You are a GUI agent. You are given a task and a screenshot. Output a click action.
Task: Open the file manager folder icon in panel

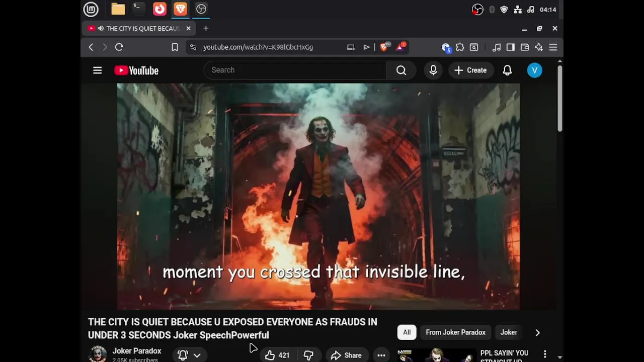coord(118,9)
